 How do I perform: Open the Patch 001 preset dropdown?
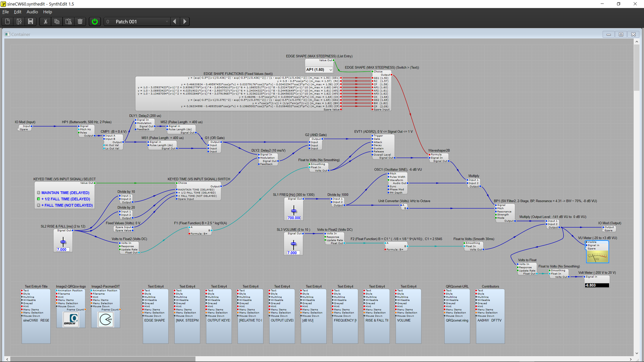(167, 21)
